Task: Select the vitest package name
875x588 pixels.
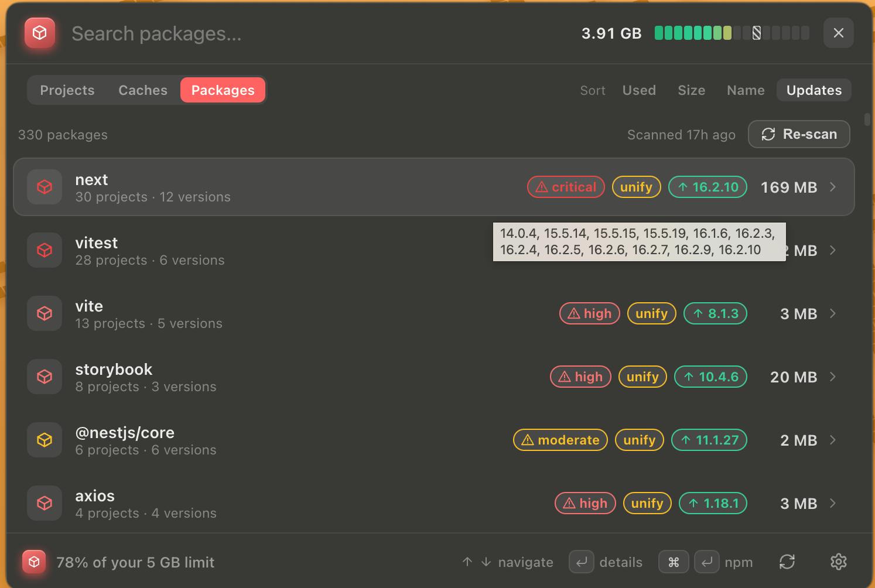Action: (97, 243)
